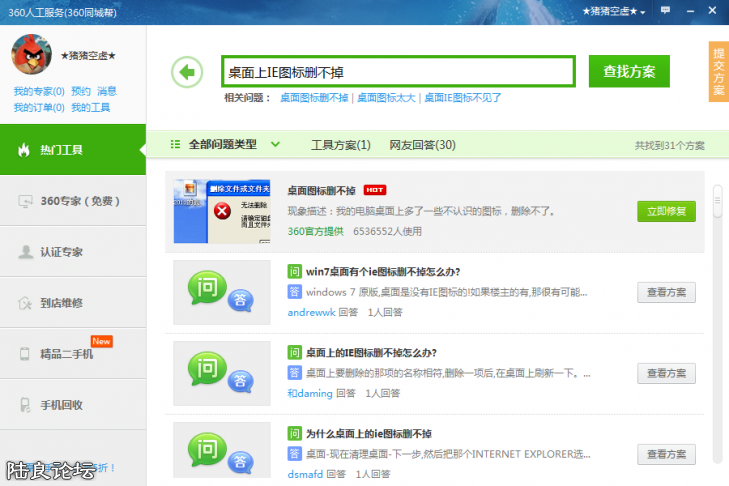
Task: Open the 消息 link
Action: coord(107,91)
